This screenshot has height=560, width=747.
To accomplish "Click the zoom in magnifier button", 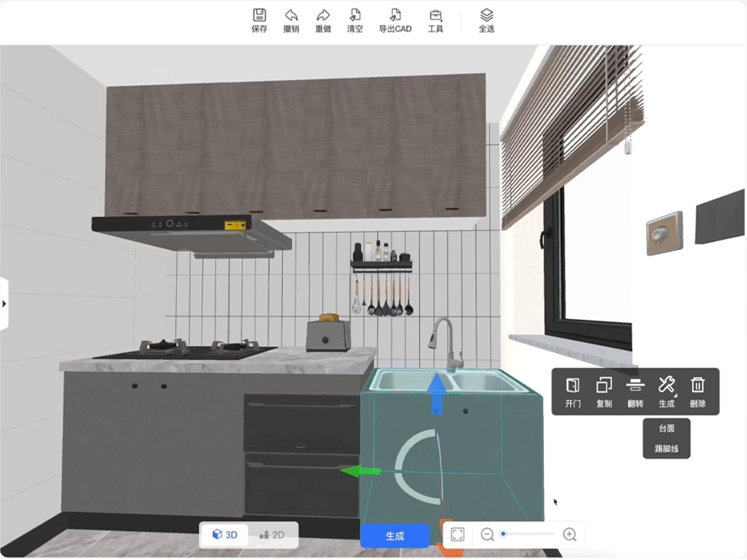I will click(570, 534).
